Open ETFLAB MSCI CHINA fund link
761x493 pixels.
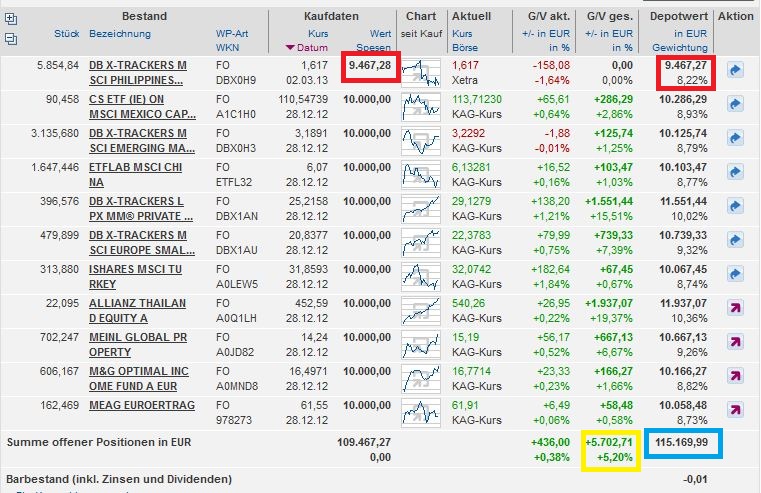tap(135, 175)
